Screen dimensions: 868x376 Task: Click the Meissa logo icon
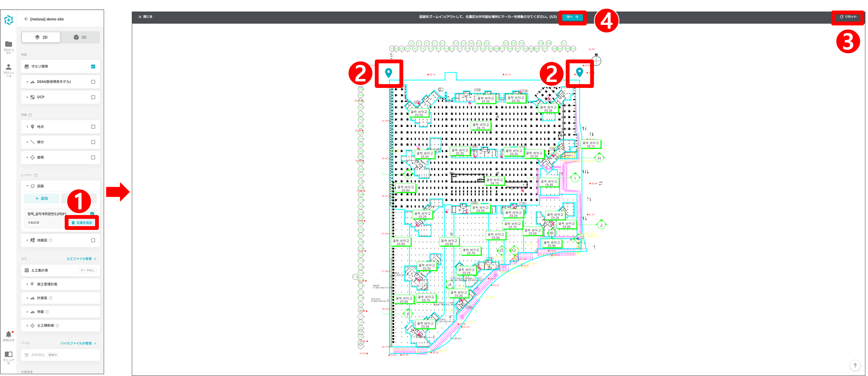click(x=8, y=20)
